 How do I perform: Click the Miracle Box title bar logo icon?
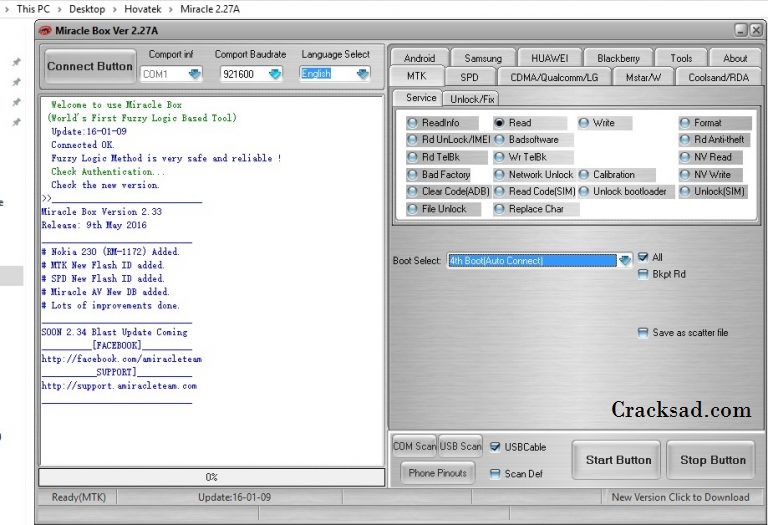point(45,31)
